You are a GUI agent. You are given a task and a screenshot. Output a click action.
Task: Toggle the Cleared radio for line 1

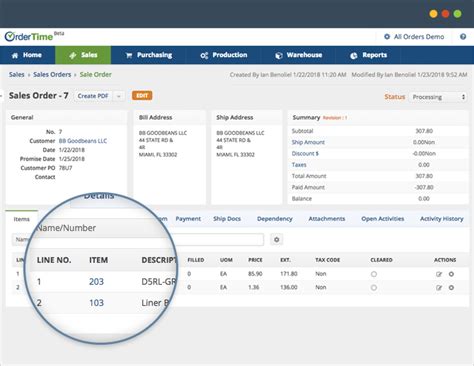pos(374,274)
